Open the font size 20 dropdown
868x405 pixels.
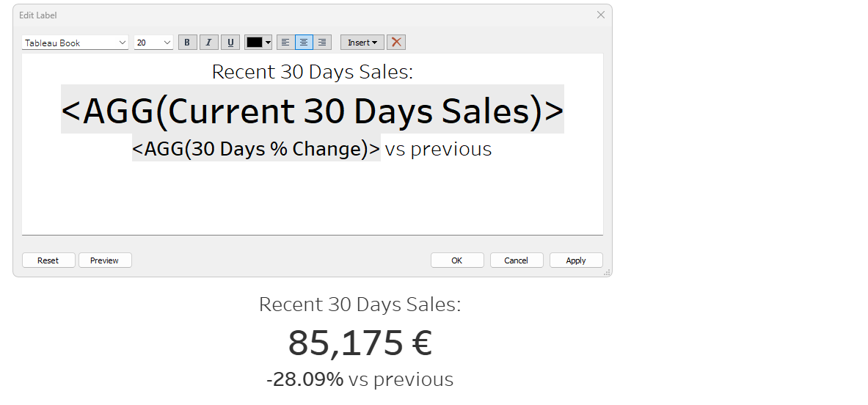coord(154,43)
